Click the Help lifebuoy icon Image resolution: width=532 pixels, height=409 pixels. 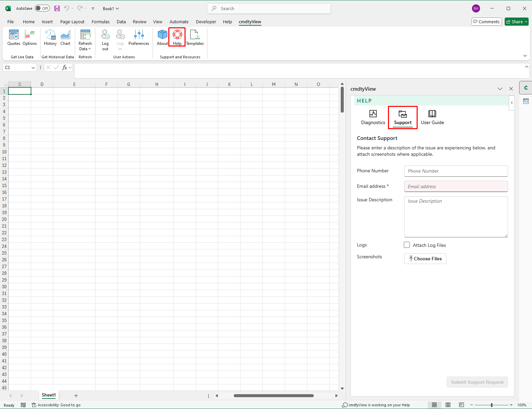[x=177, y=34]
